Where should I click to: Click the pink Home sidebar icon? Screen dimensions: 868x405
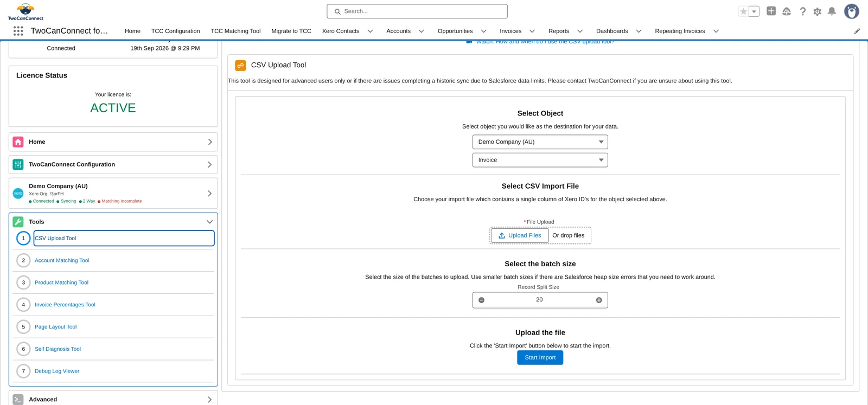pyautogui.click(x=18, y=142)
